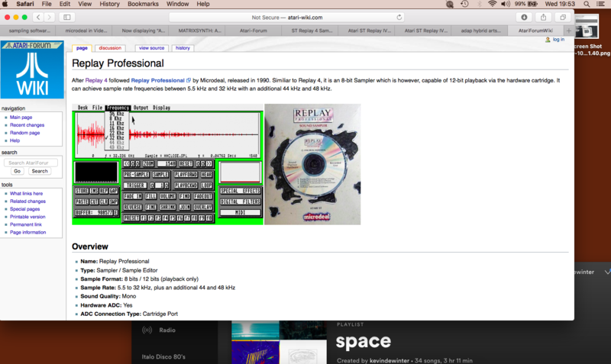611x364 pixels.
Task: Click the wiki 'Go' button
Action: 17,171
